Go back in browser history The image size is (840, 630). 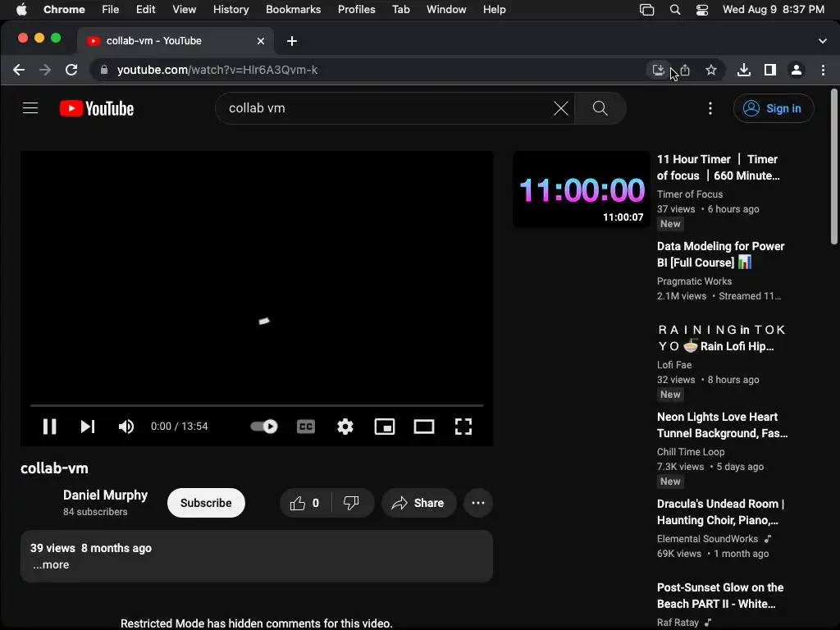[19, 70]
